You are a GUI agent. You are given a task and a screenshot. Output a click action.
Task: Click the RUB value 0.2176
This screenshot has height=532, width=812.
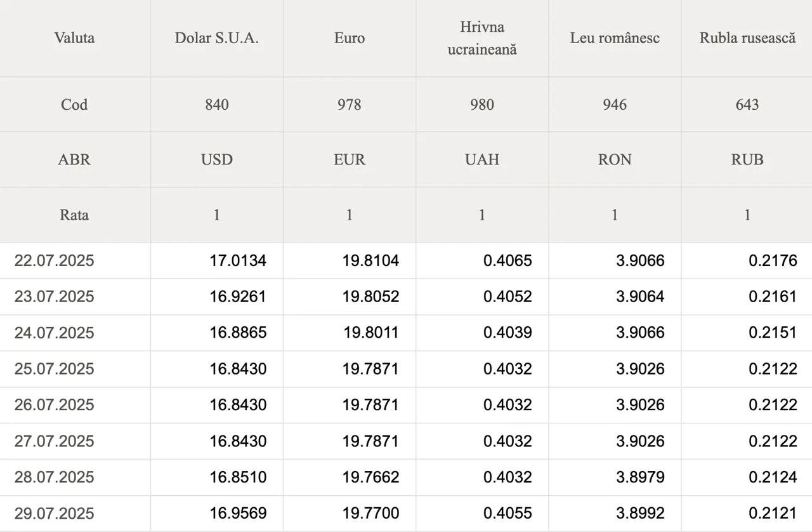[x=773, y=260]
